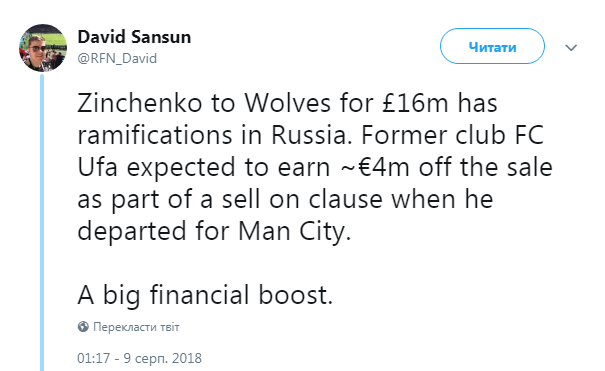Click the word 'ramifications' in the tweet
Image resolution: width=605 pixels, height=371 pixels.
click(x=155, y=135)
